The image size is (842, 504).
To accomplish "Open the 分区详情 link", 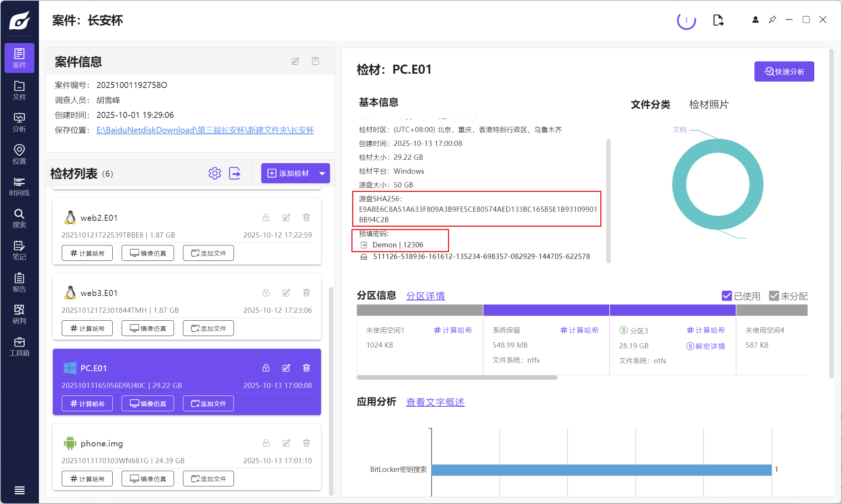I will (x=425, y=296).
